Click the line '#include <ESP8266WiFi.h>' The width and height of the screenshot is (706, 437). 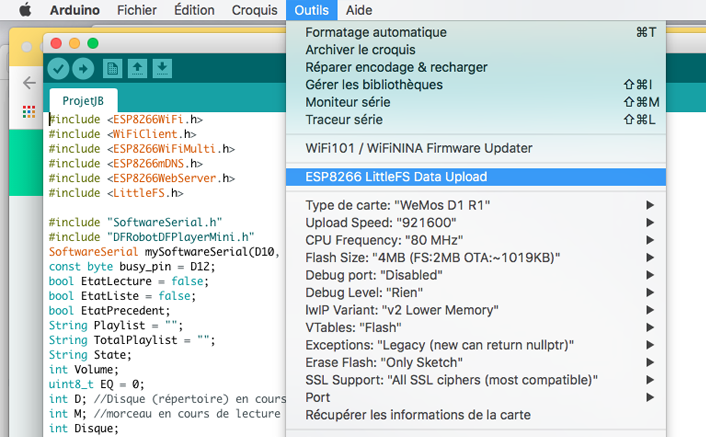tap(126, 119)
